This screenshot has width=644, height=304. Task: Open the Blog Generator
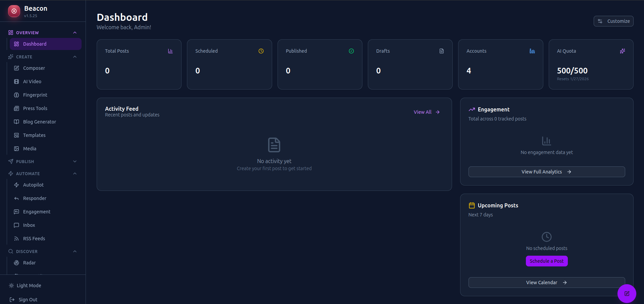(39, 121)
